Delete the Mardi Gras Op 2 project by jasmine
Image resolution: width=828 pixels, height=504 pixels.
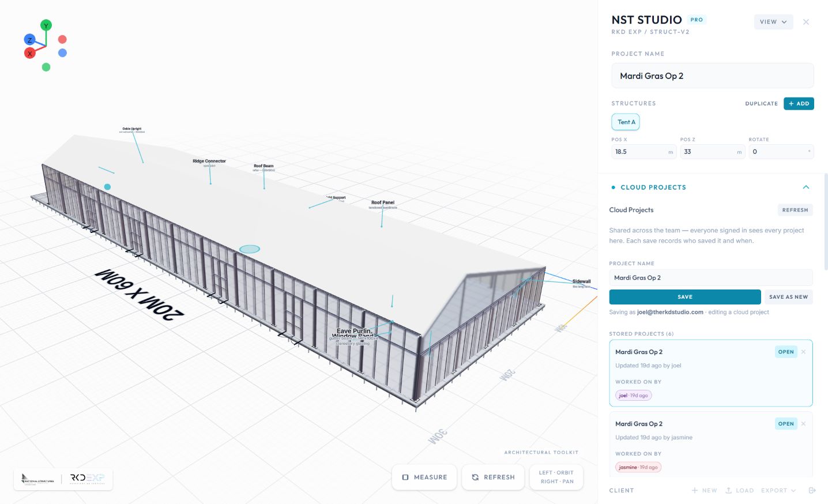(x=803, y=424)
